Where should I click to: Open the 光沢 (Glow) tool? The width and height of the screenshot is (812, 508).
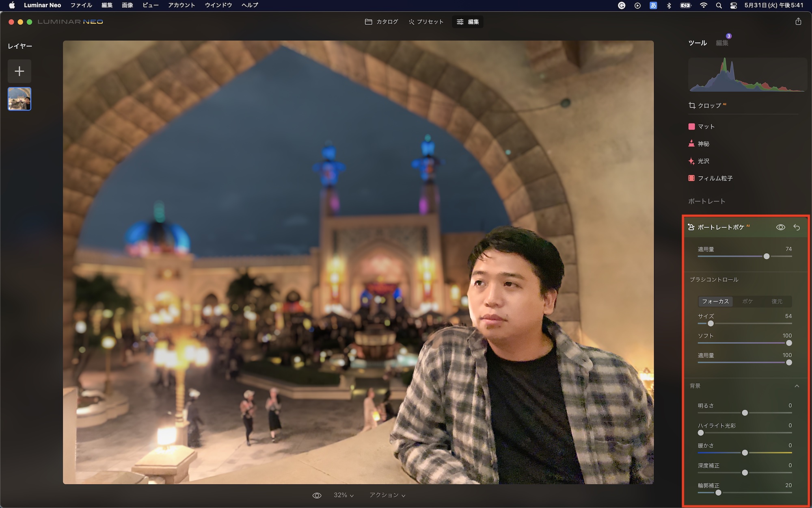point(703,161)
